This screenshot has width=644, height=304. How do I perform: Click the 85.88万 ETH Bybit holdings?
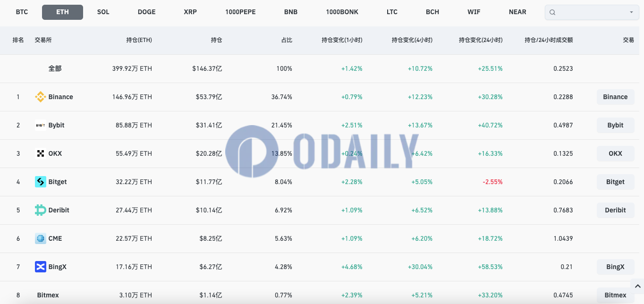[134, 125]
